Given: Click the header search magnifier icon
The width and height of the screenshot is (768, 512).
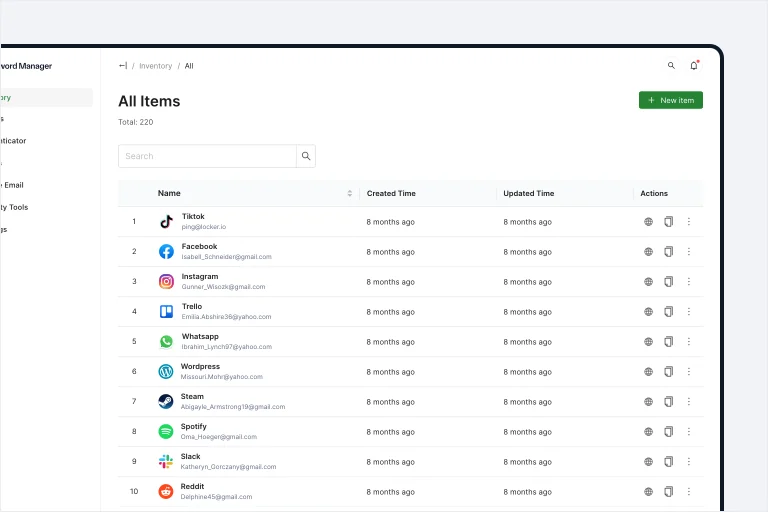Looking at the screenshot, I should click(x=671, y=65).
